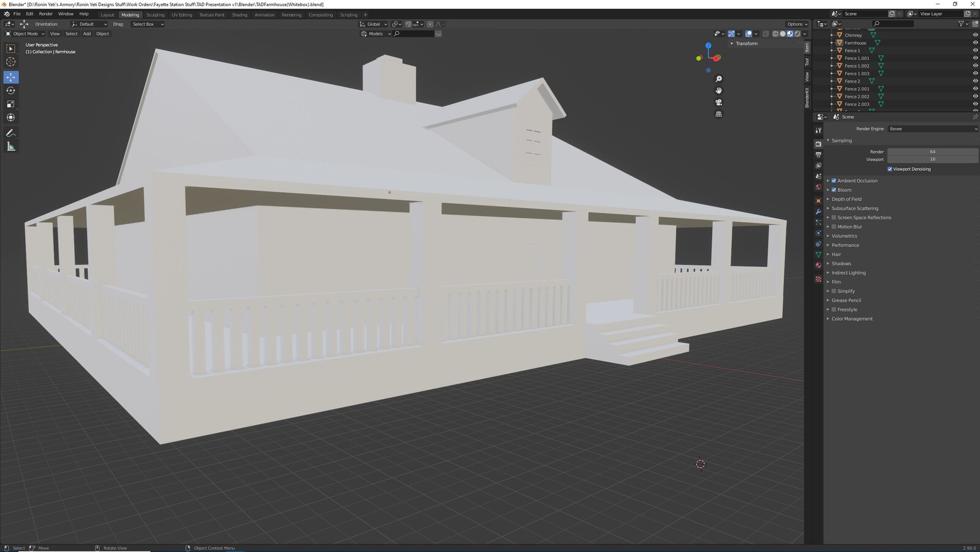
Task: Enable the Freestyle checkbox
Action: pos(834,309)
